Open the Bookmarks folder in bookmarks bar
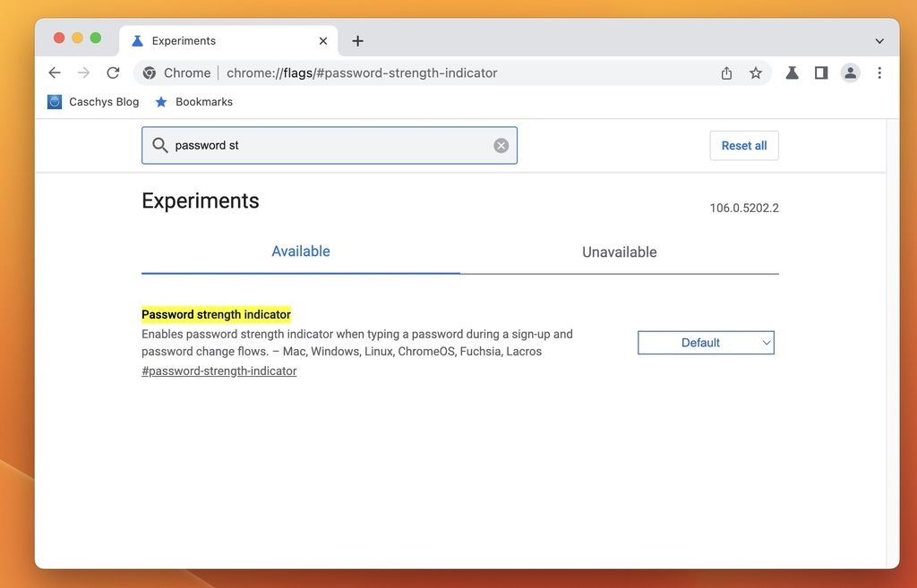The height and width of the screenshot is (588, 917). pyautogui.click(x=193, y=102)
